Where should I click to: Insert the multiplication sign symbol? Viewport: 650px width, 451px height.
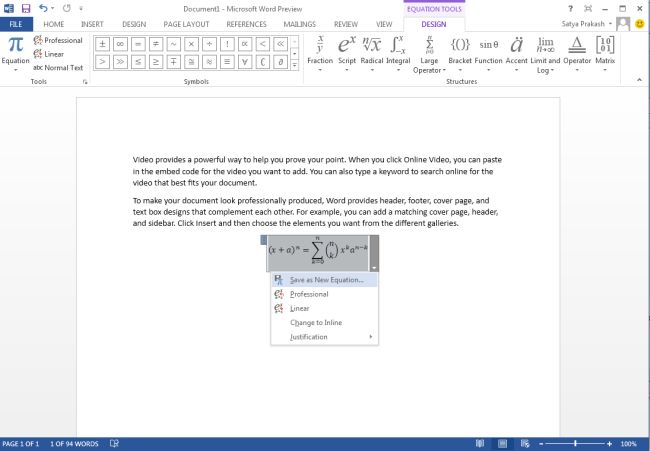(x=192, y=44)
